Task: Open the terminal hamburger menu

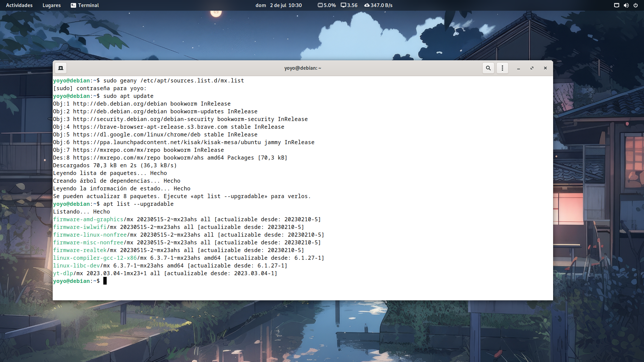Action: click(x=502, y=68)
